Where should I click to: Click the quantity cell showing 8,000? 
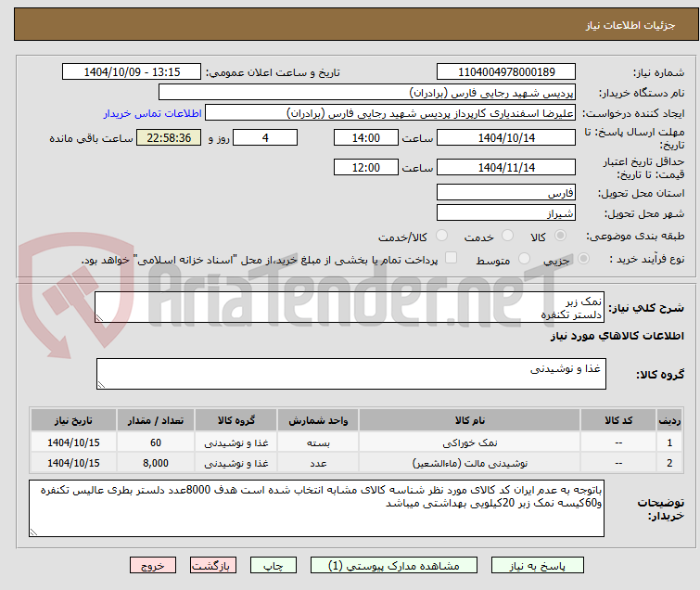tap(156, 463)
